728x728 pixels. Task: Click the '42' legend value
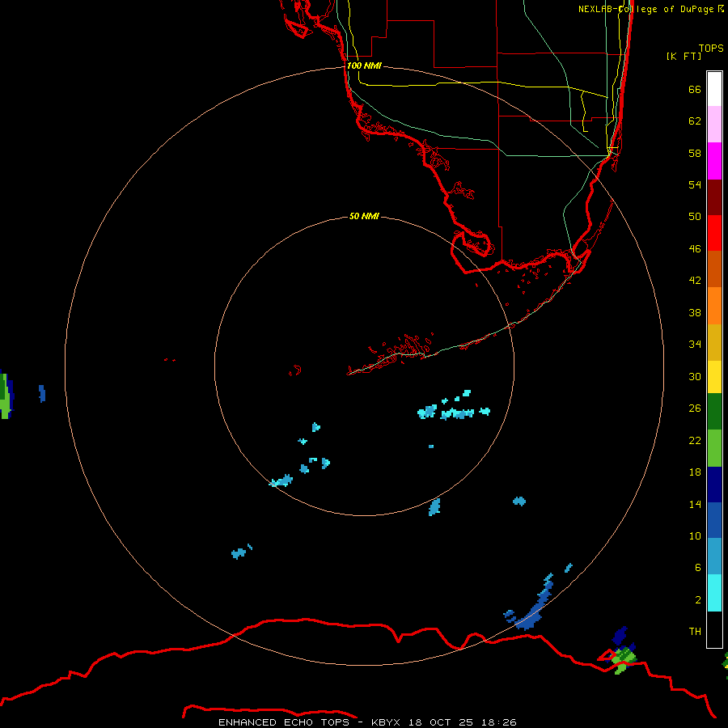(695, 280)
